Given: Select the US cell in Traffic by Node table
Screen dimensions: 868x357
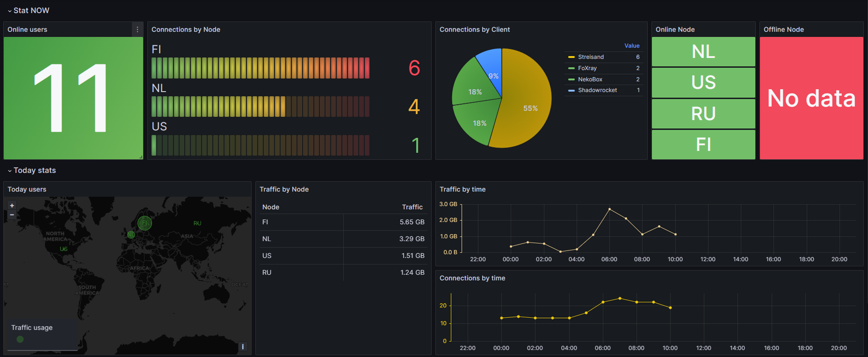Looking at the screenshot, I should tap(301, 256).
